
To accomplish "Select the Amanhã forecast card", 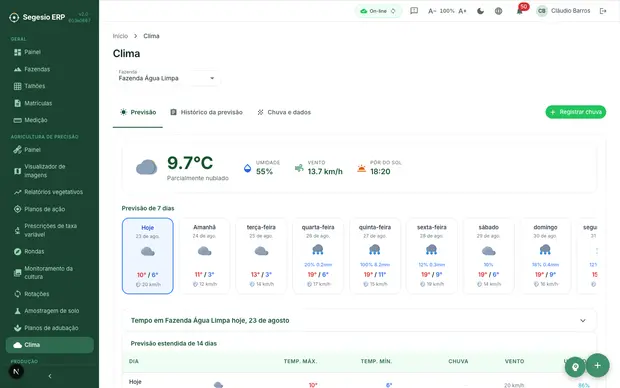I will [204, 256].
